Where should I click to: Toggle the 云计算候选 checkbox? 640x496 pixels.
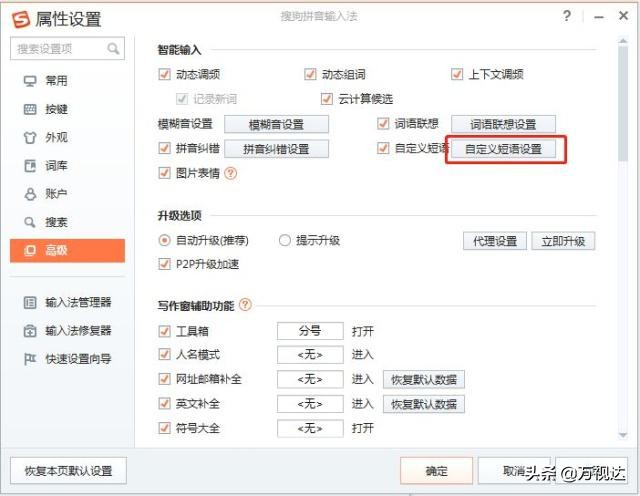(327, 99)
